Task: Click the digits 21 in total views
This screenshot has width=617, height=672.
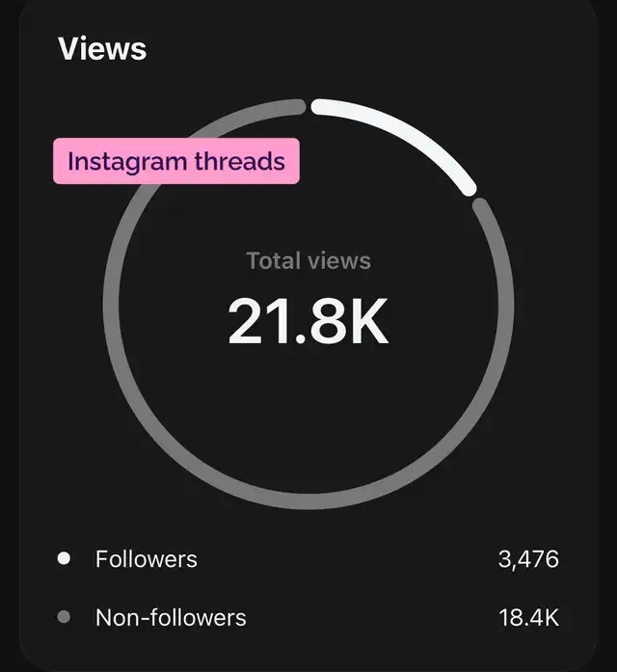Action: 256,322
